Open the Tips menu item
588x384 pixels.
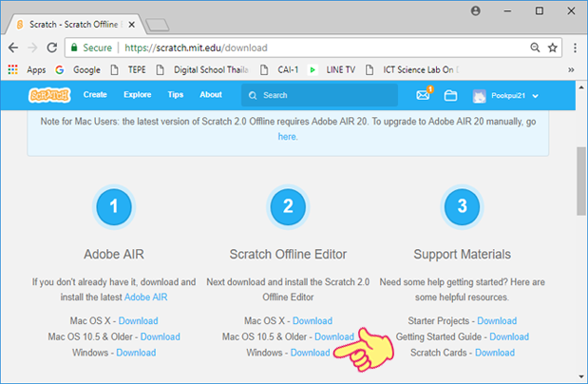point(176,95)
